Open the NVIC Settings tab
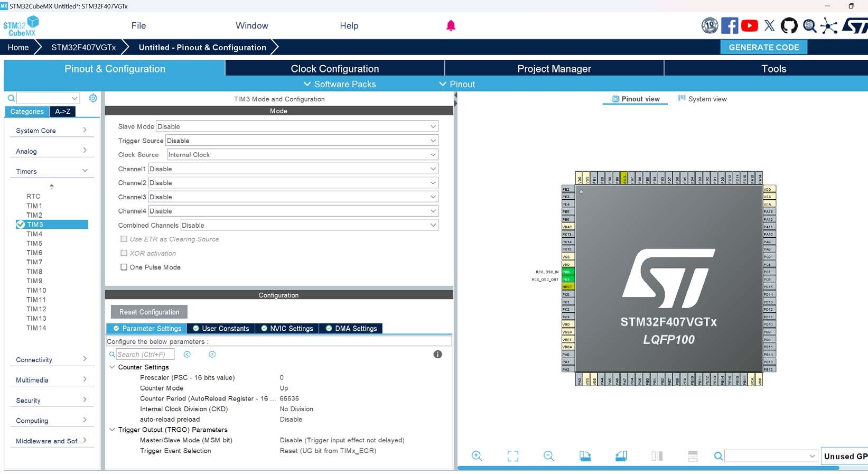The height and width of the screenshot is (474, 868). (x=287, y=328)
